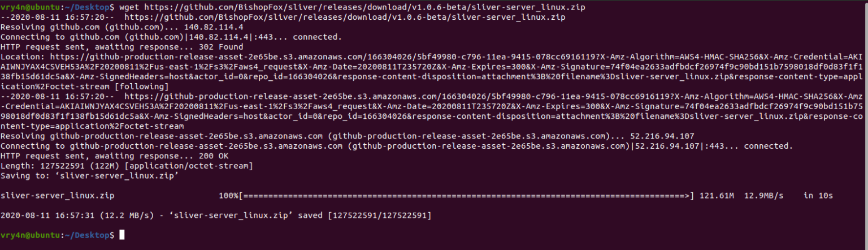Click the "in 10s" elapsed time
868x250 pixels.
tap(818, 196)
